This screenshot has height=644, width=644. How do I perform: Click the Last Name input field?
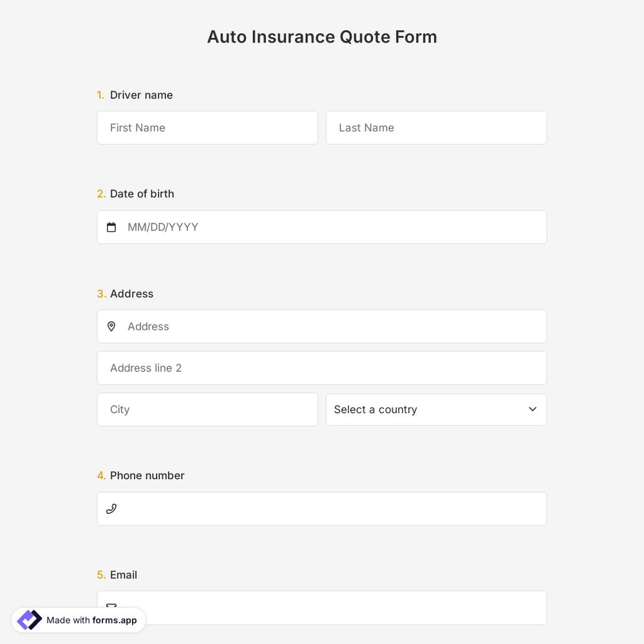click(x=436, y=128)
